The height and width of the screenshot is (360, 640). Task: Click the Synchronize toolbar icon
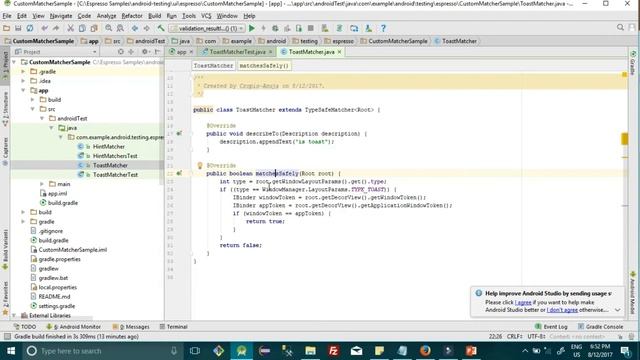point(30,28)
